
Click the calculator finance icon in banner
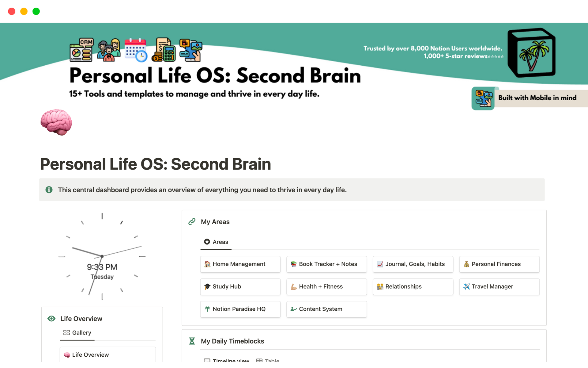click(163, 50)
